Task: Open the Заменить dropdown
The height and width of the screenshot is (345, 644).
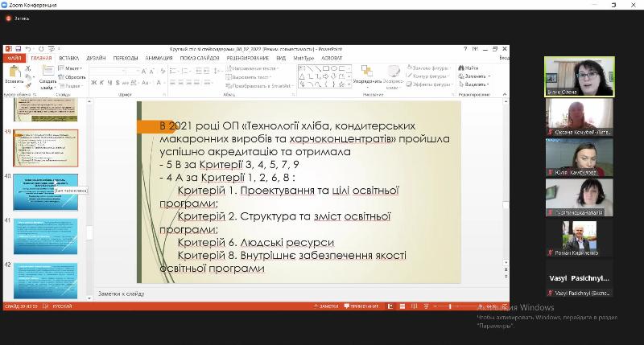Action: 474,76
